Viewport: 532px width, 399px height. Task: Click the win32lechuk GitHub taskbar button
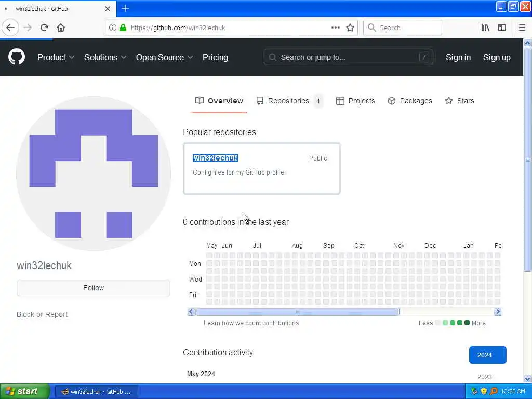point(96,392)
